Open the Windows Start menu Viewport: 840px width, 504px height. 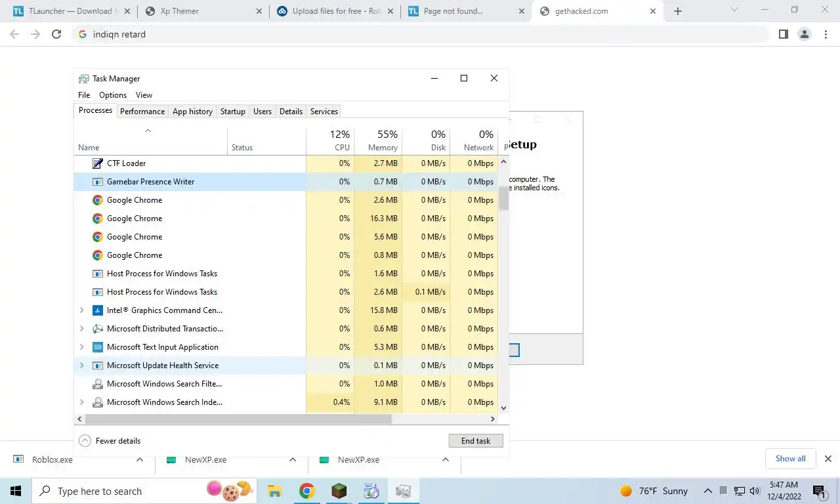coord(16,491)
